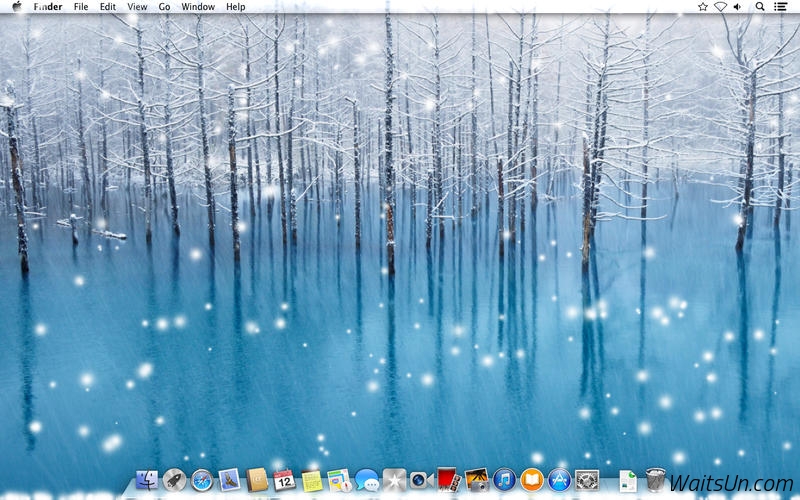Image resolution: width=800 pixels, height=500 pixels.
Task: Open the View menu
Action: [x=137, y=7]
